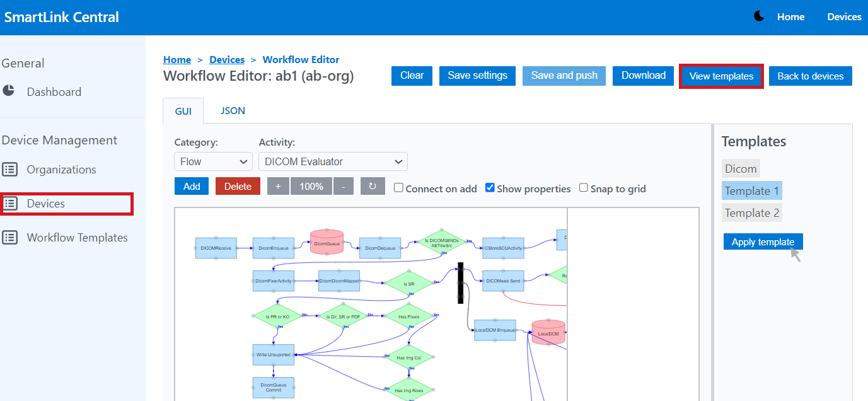Open the Activity dropdown
This screenshot has width=868, height=401.
point(333,161)
